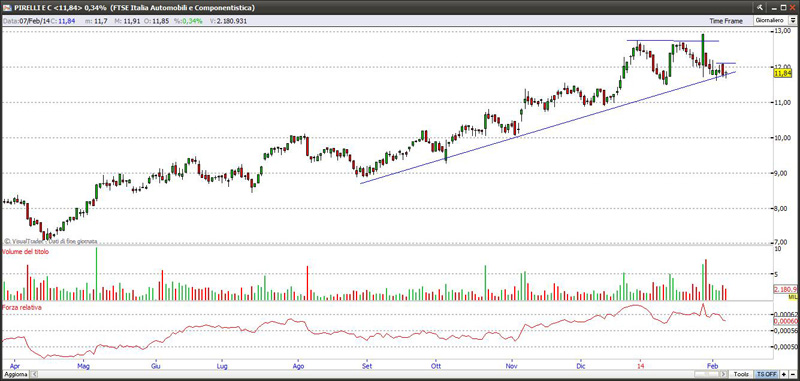Click the horizontal scrollbar thumb
The width and height of the screenshot is (800, 381).
pyautogui.click(x=706, y=375)
